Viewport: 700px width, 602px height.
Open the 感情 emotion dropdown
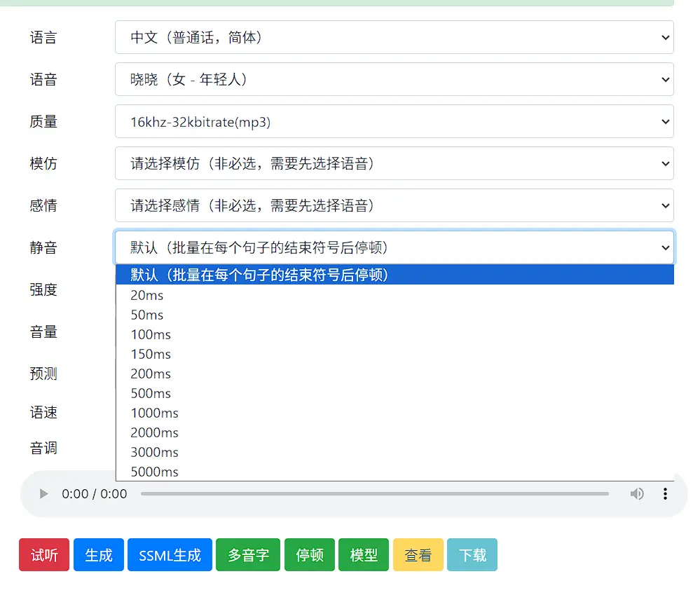pos(394,205)
